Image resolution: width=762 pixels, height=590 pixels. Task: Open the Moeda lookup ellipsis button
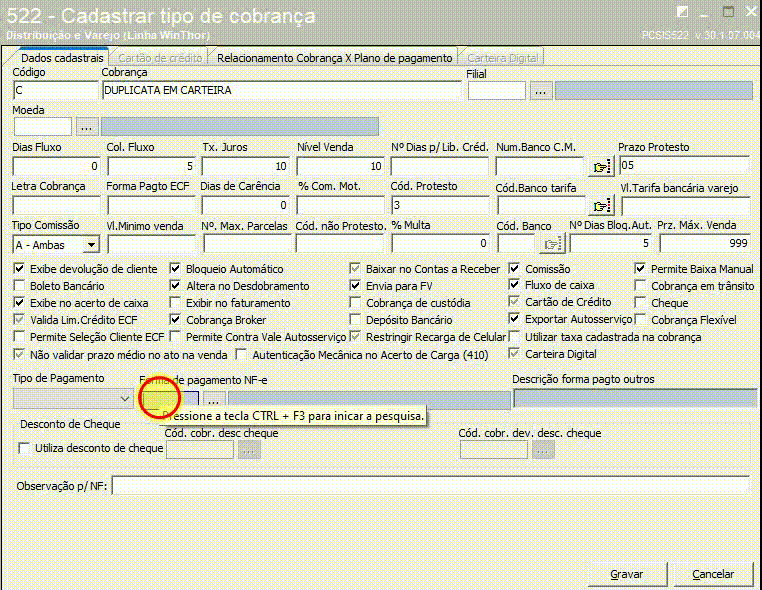click(87, 127)
